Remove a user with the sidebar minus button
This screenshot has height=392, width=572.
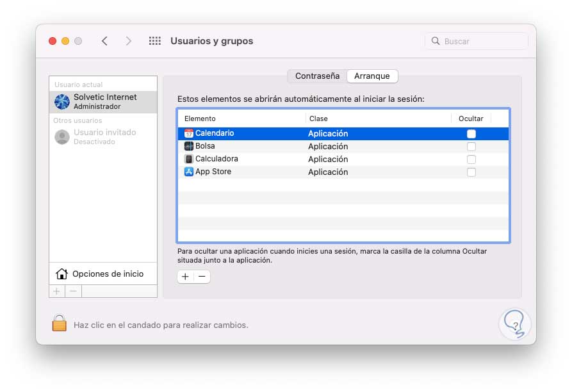click(73, 291)
